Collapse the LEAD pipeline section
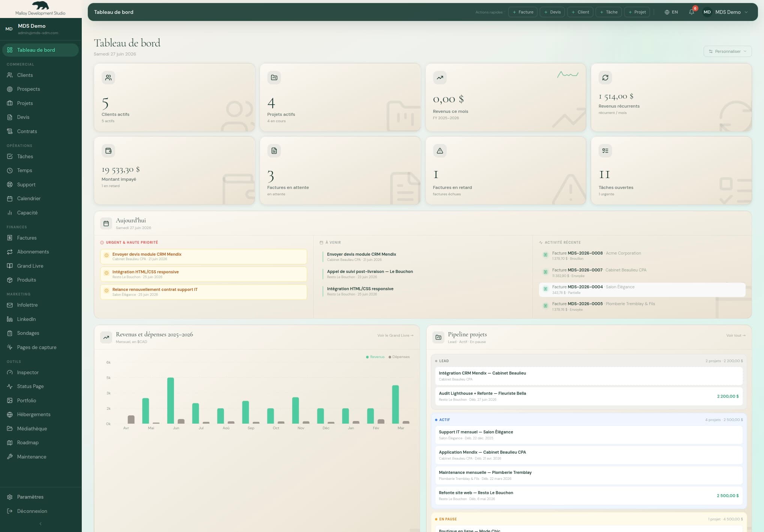 click(588, 361)
